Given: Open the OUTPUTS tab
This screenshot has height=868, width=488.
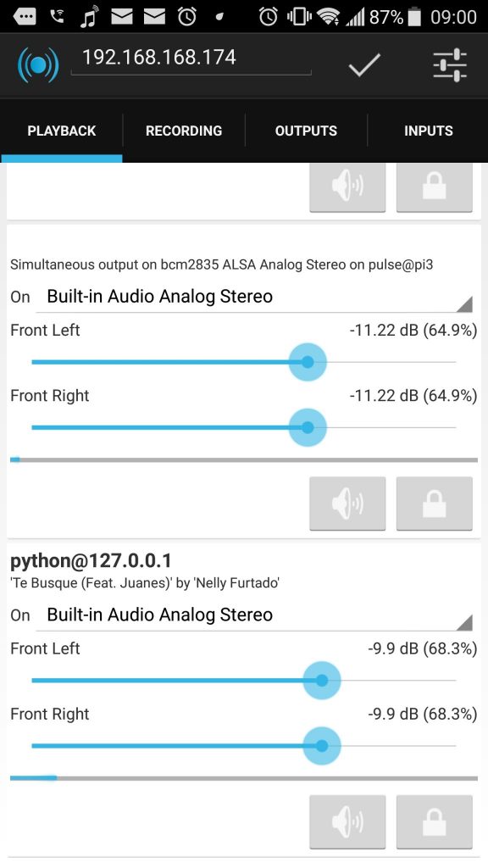Looking at the screenshot, I should coord(305,131).
